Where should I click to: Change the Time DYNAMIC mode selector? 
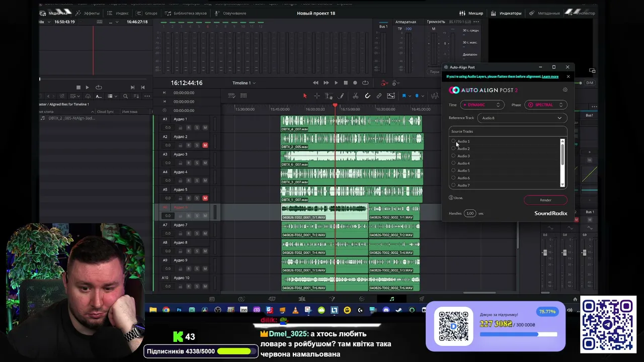(482, 105)
